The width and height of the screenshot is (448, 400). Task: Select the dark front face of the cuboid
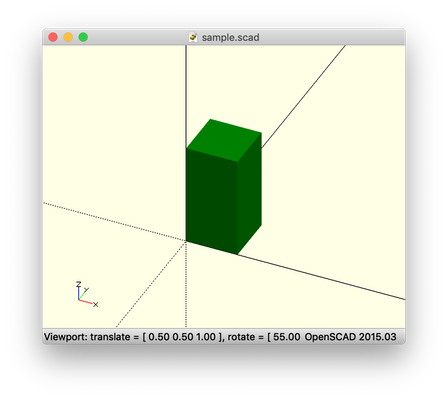212,201
